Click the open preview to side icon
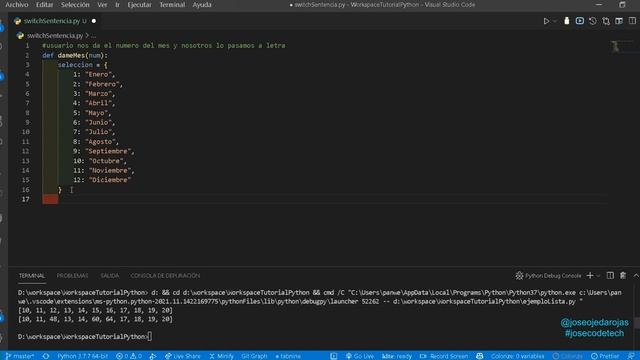640x360 pixels. click(x=619, y=21)
